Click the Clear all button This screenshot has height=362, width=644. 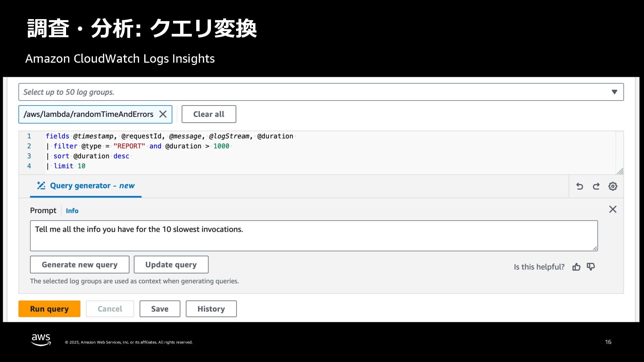click(x=209, y=114)
